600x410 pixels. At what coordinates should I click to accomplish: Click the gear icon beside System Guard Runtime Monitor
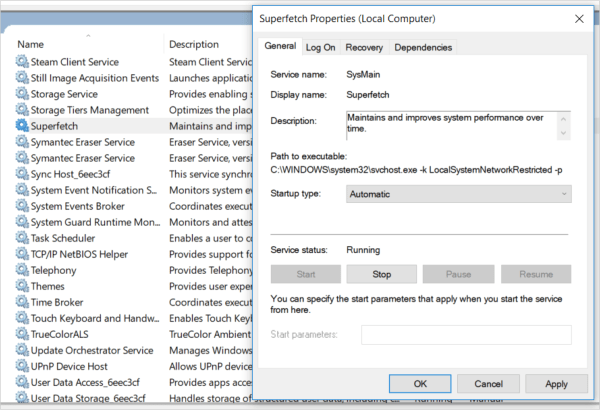click(22, 222)
